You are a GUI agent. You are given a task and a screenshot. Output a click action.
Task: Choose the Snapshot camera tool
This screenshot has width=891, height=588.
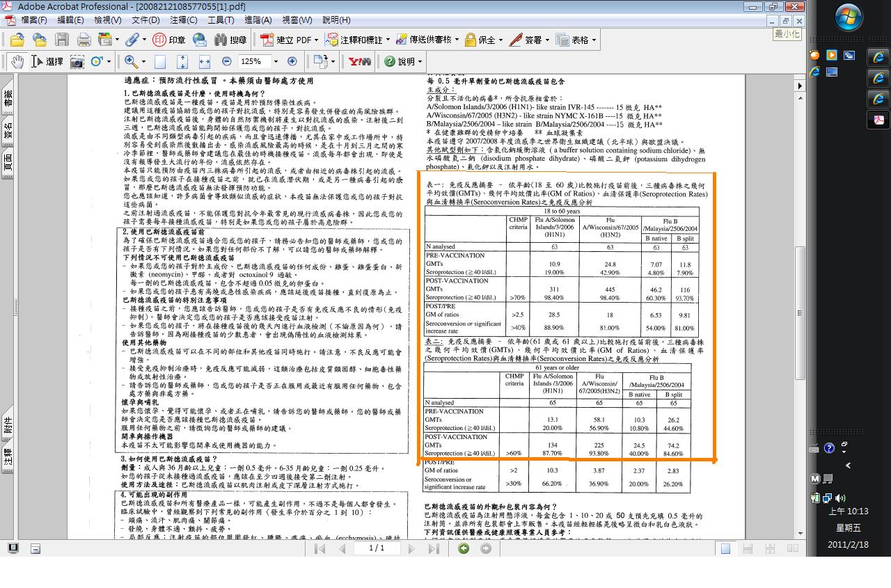pyautogui.click(x=77, y=61)
